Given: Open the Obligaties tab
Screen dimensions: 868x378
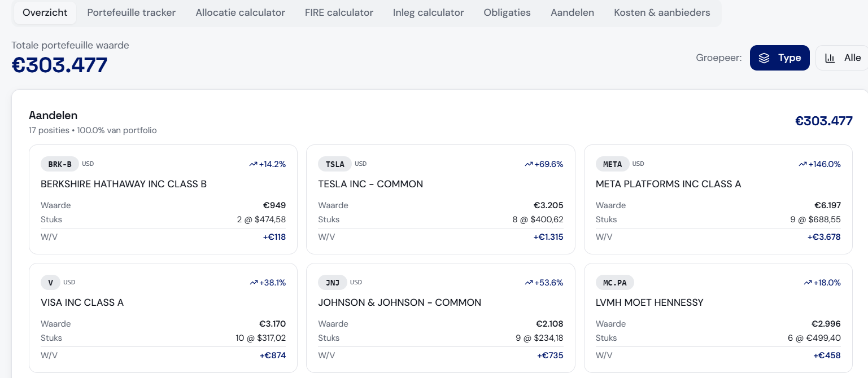Looking at the screenshot, I should pos(507,12).
